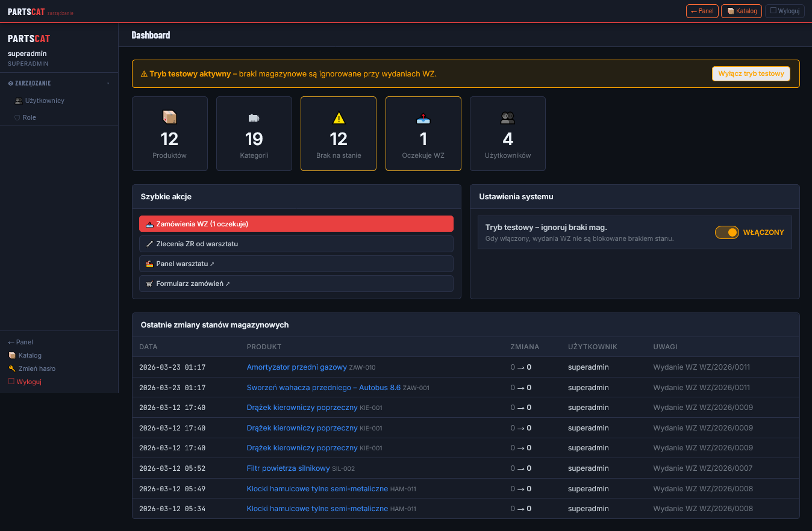
Task: Open the Amortyzator przedni gazowy product link
Action: coord(296,367)
